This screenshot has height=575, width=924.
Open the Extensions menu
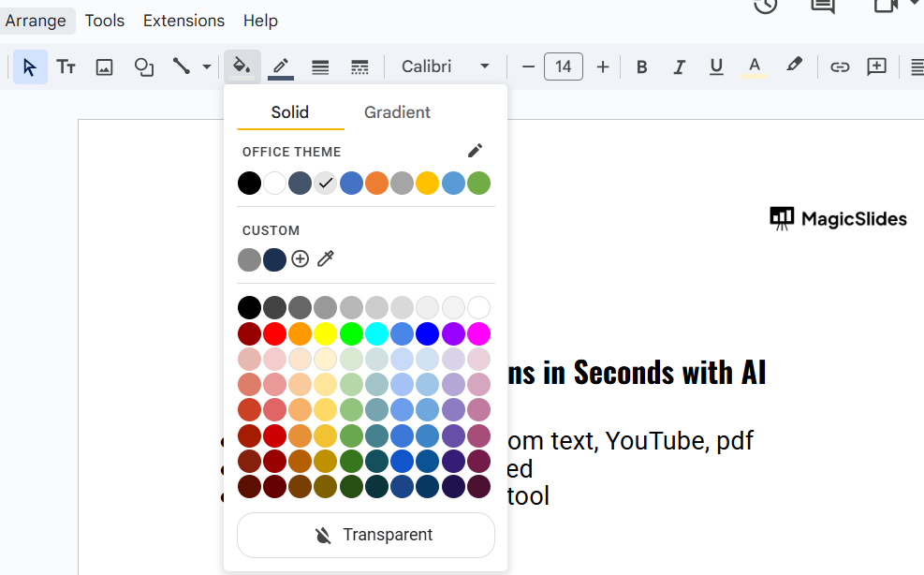click(183, 21)
